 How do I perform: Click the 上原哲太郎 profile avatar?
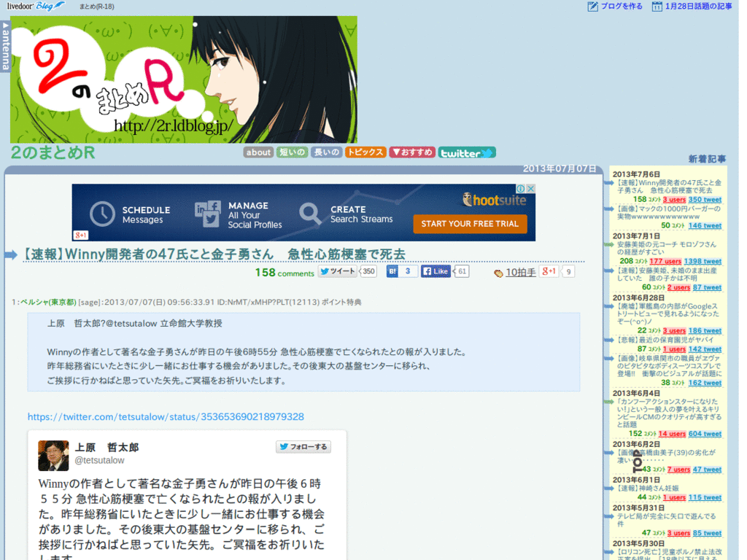pyautogui.click(x=53, y=456)
